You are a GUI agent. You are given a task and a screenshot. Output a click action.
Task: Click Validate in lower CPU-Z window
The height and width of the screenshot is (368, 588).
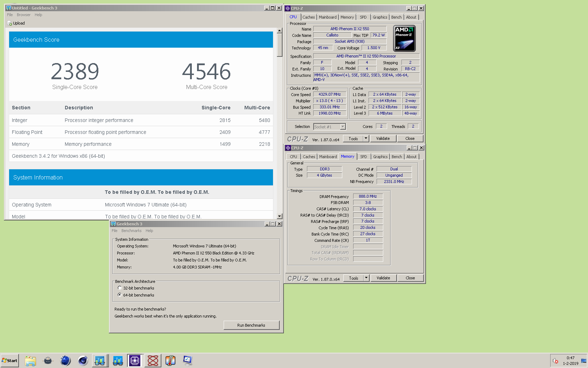point(383,278)
